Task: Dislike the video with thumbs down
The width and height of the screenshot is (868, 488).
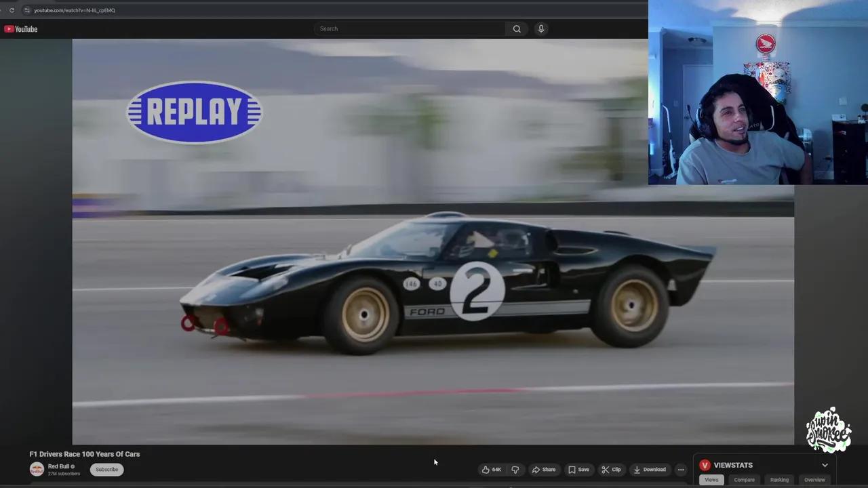Action: point(515,470)
